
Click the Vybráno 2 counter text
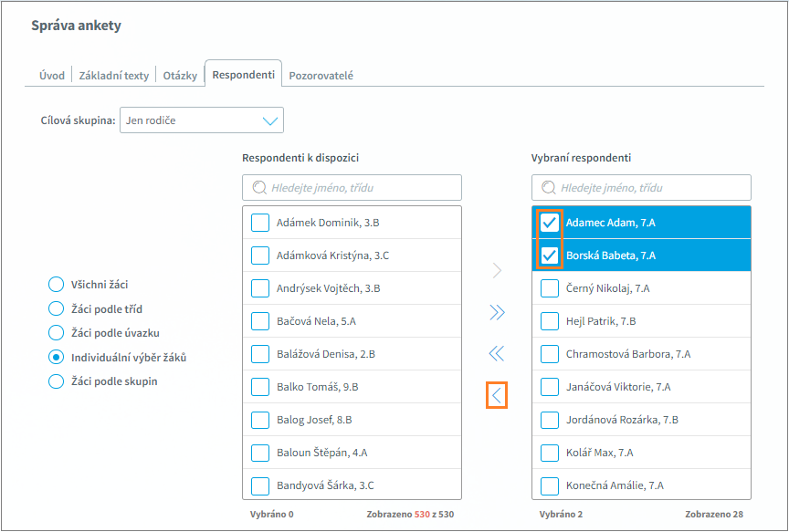point(561,514)
